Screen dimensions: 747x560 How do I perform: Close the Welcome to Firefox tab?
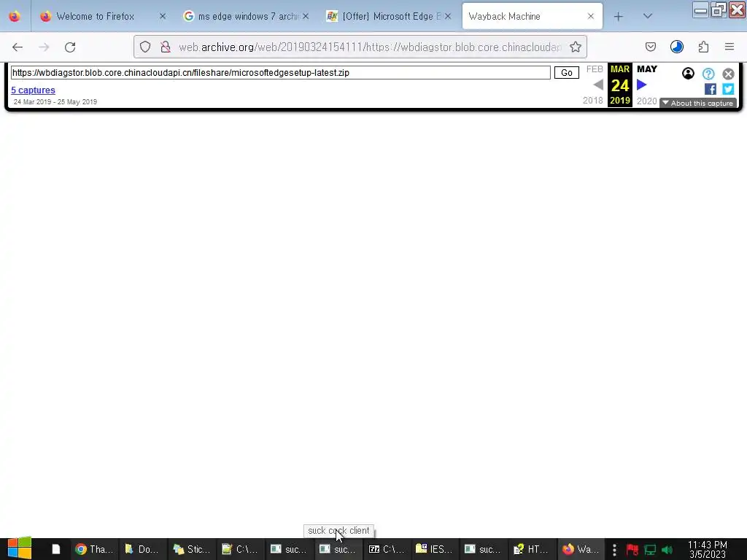[163, 16]
